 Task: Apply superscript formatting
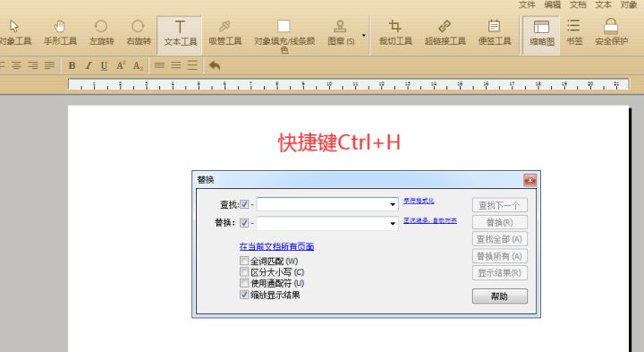pyautogui.click(x=121, y=65)
